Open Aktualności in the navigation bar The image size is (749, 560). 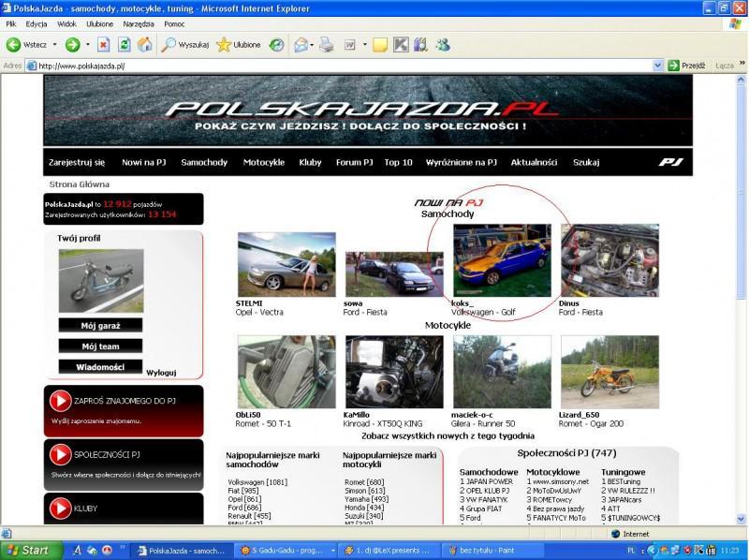534,162
